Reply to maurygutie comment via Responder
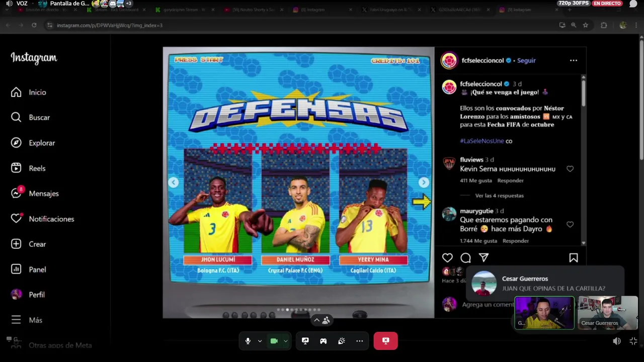The height and width of the screenshot is (362, 644). 515,241
